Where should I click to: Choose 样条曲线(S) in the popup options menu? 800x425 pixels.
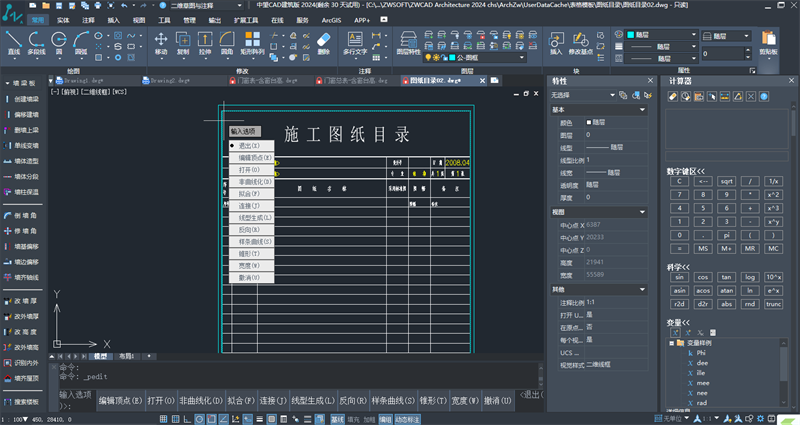pos(252,241)
